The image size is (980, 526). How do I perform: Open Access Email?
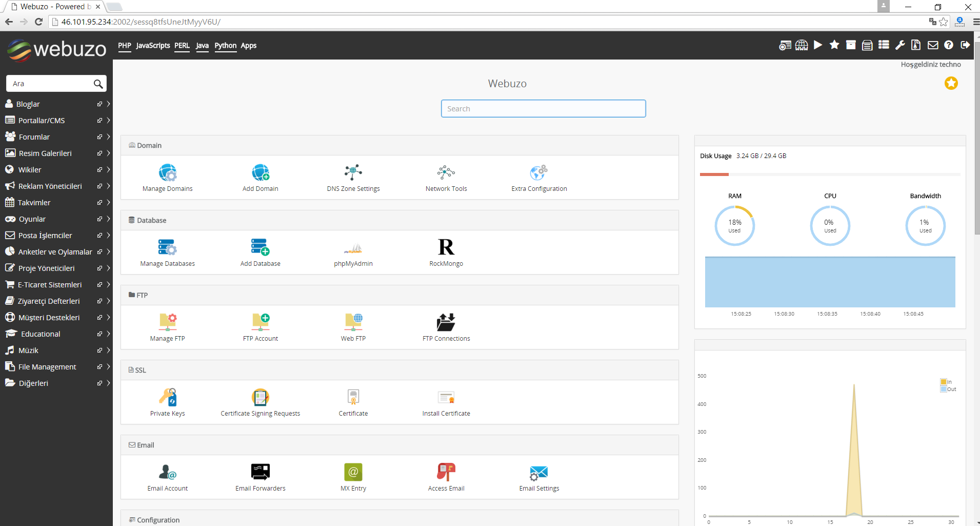[x=446, y=477]
